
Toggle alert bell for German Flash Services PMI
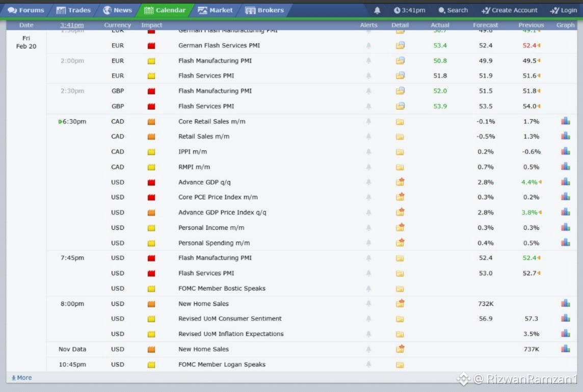(x=368, y=45)
